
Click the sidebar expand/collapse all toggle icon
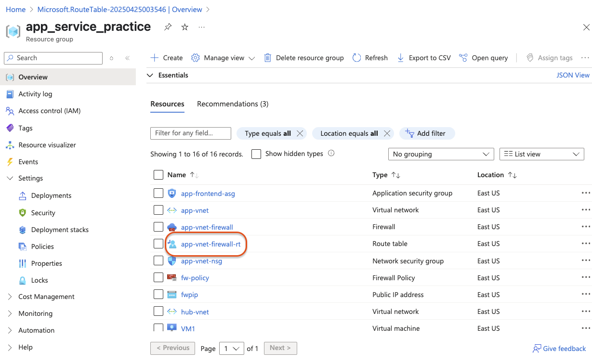[x=112, y=58]
